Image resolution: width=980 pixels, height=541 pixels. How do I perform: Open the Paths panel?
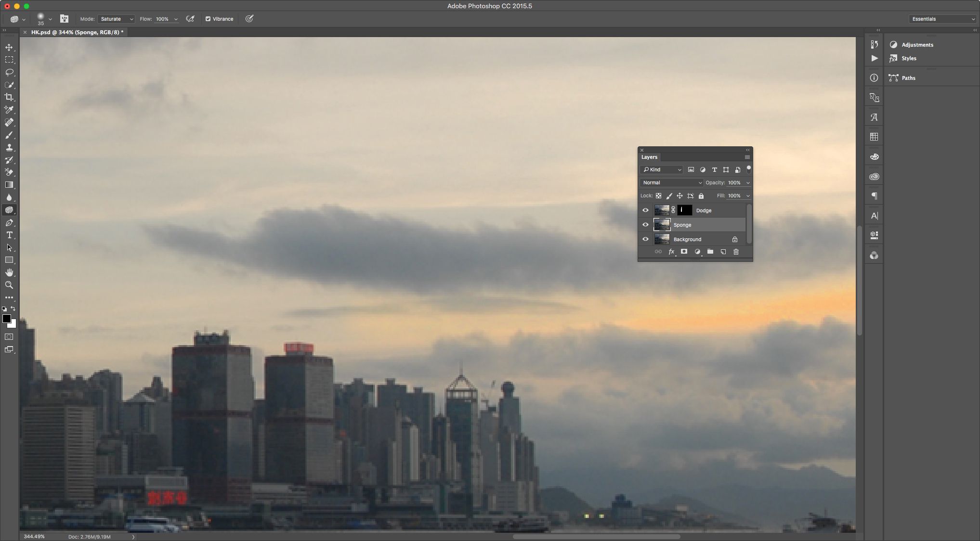(x=908, y=78)
